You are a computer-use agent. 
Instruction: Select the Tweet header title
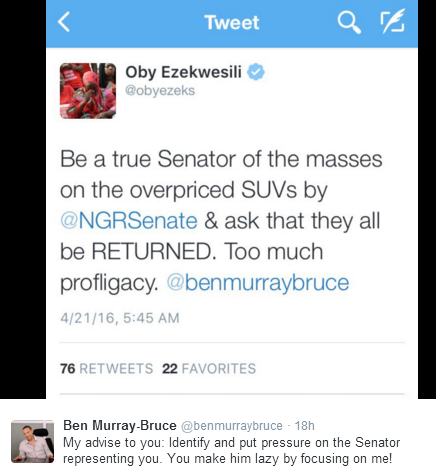click(232, 22)
